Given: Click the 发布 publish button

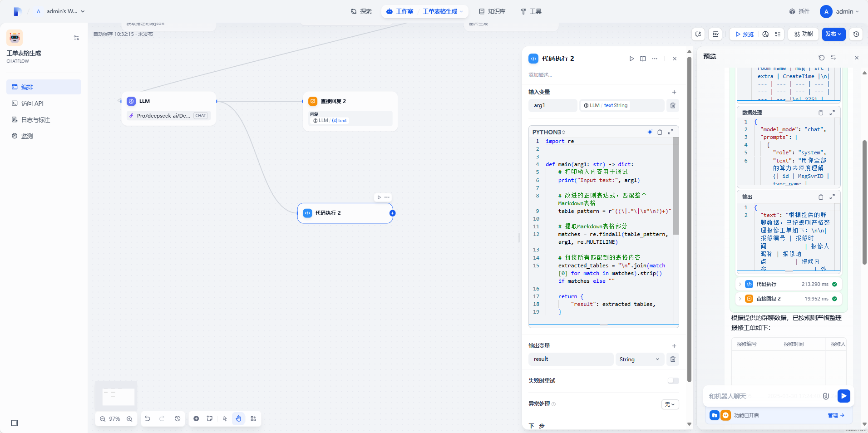Looking at the screenshot, I should [833, 34].
